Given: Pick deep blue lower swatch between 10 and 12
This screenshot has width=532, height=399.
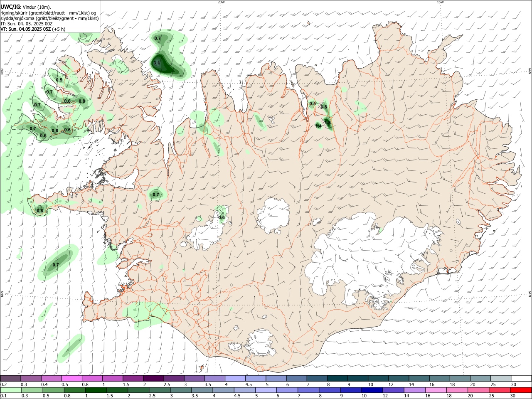Looking at the screenshot, I should click(371, 390).
